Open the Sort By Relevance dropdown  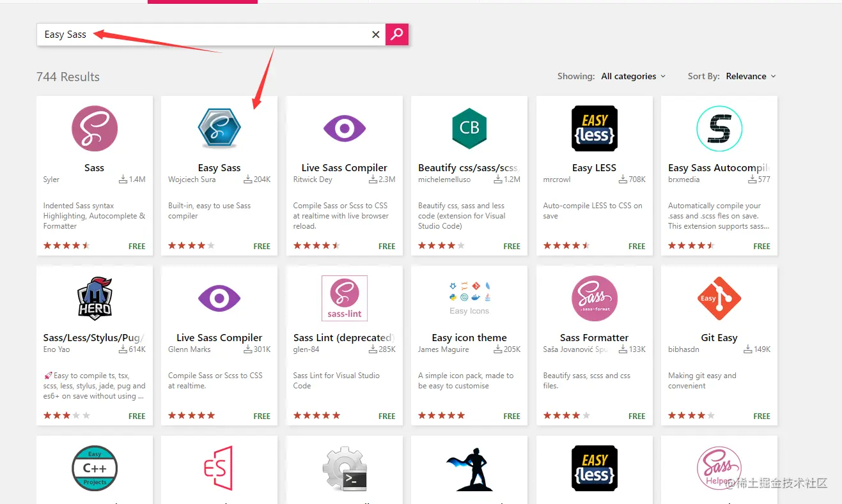pyautogui.click(x=751, y=76)
